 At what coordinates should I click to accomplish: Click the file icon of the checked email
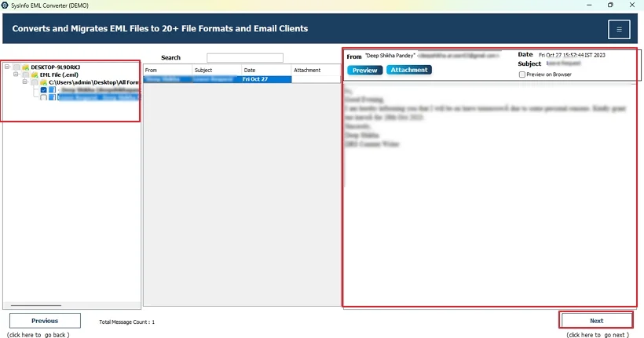[x=52, y=90]
